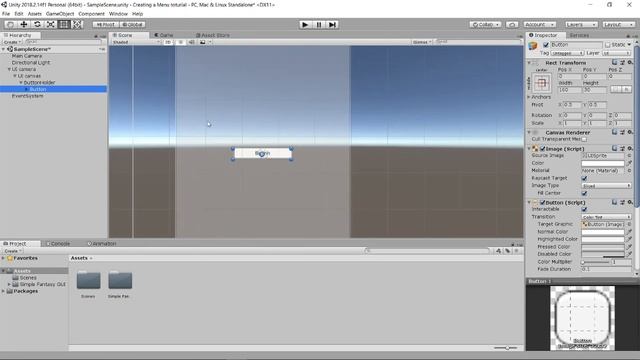Open Material object picker circle
Viewport: 640px width, 360px height.
coord(629,170)
